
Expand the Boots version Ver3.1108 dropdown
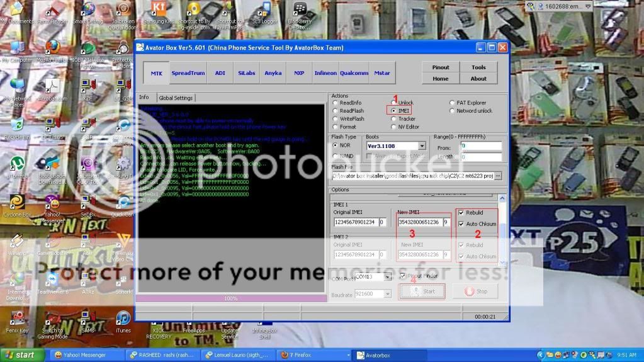pos(422,146)
